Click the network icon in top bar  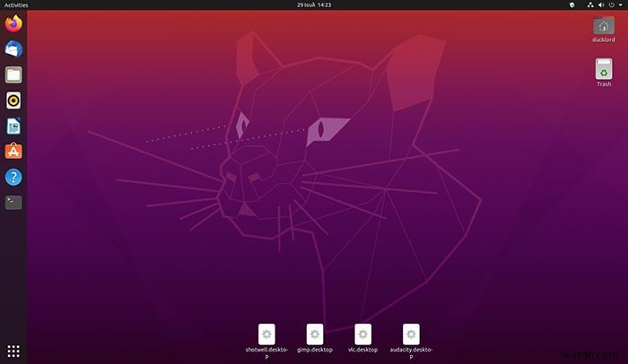[590, 4]
